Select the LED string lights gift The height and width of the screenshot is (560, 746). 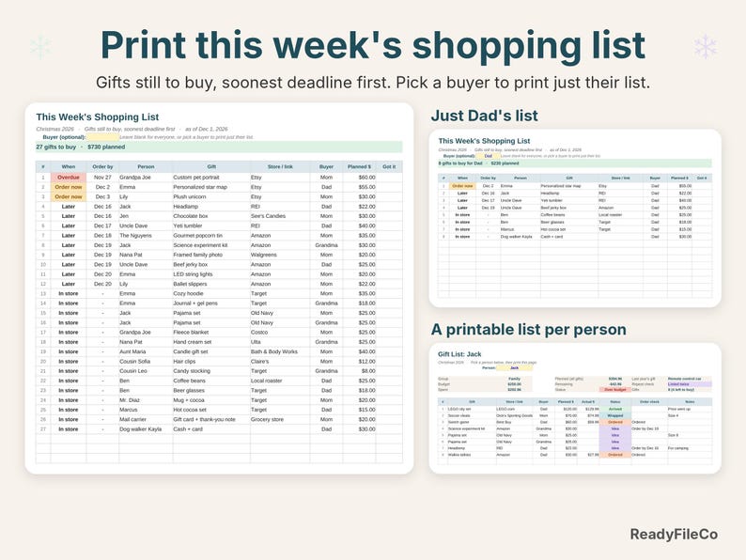tap(211, 274)
